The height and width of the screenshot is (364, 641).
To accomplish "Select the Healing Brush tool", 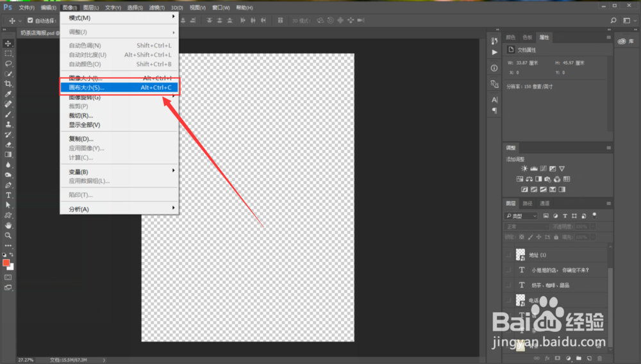I will pos(8,104).
